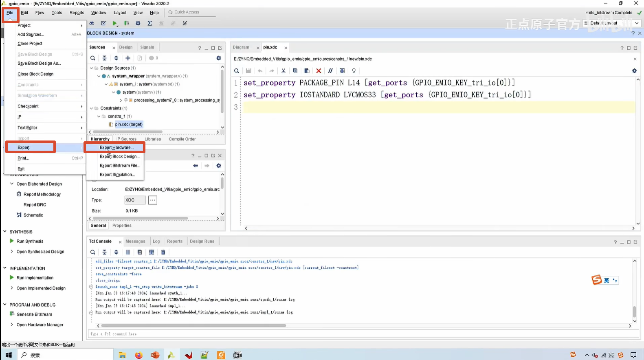The height and width of the screenshot is (360, 644).
Task: Collapse the Constraints tree node
Action: 92,108
